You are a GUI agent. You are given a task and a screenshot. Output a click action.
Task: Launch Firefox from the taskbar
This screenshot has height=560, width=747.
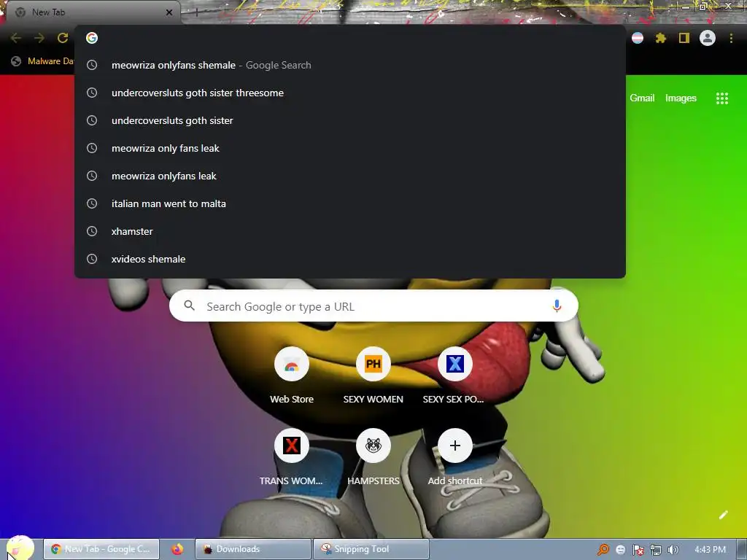coord(177,549)
